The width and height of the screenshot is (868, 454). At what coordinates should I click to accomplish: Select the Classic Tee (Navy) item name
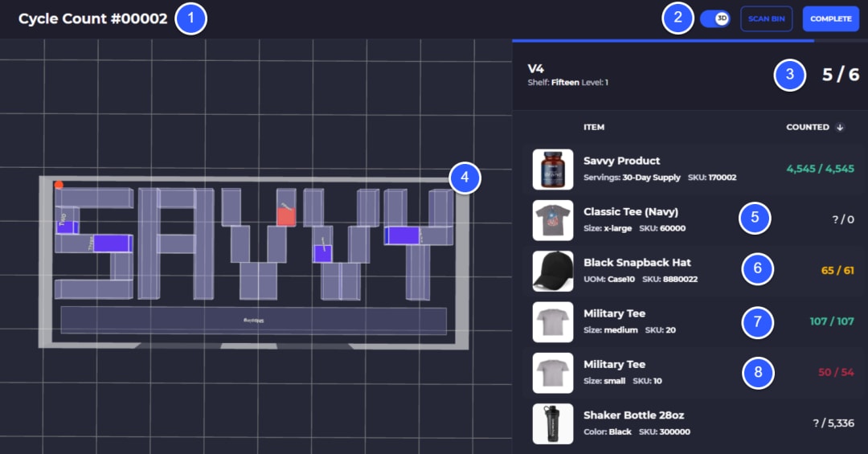[631, 211]
